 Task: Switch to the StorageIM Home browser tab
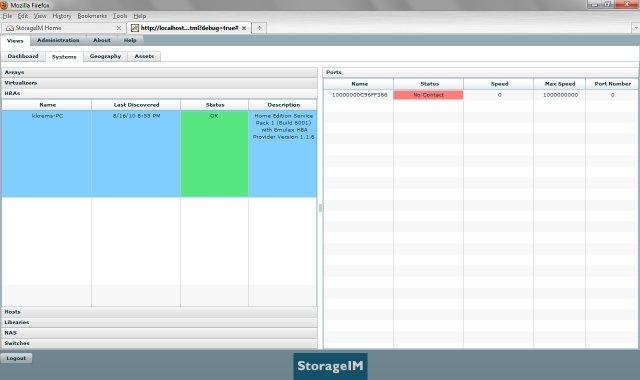click(63, 28)
